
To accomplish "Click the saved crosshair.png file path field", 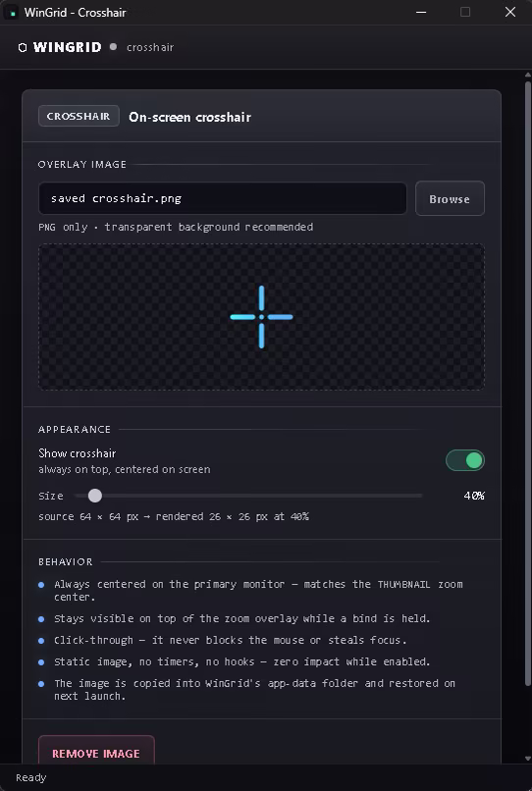I will click(x=223, y=198).
